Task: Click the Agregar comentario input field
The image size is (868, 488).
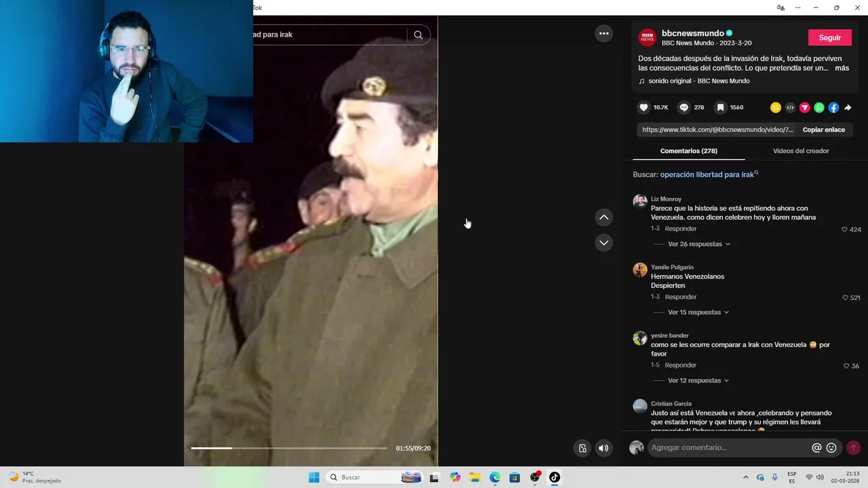Action: (x=729, y=447)
